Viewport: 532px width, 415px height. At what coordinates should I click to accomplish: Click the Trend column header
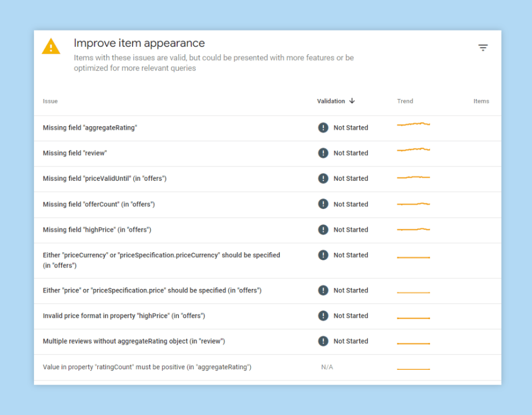(405, 101)
